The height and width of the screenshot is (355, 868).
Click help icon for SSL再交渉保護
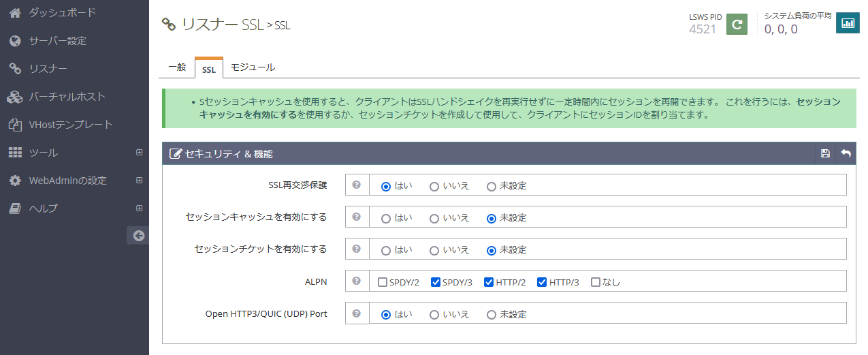(357, 185)
